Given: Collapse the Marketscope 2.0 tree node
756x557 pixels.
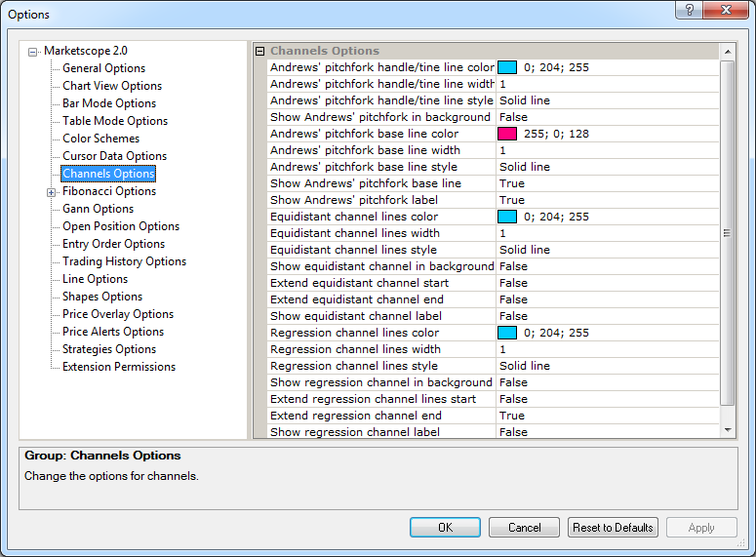Looking at the screenshot, I should (x=33, y=52).
